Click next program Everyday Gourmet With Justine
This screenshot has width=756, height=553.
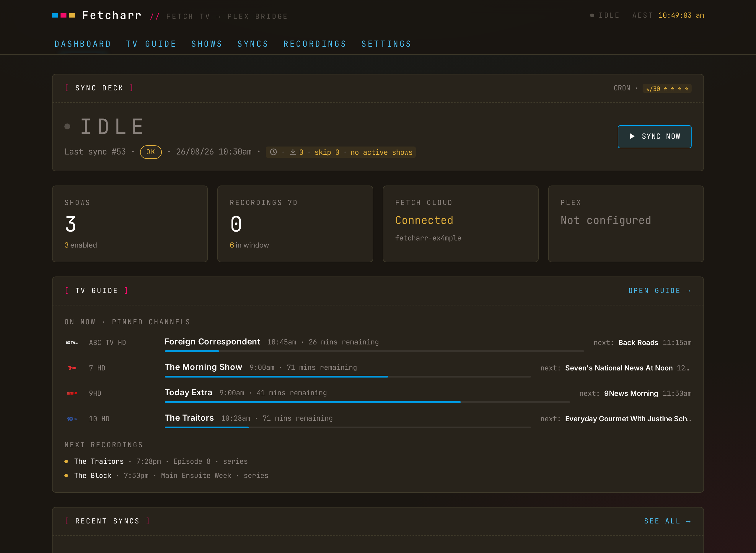pos(628,419)
